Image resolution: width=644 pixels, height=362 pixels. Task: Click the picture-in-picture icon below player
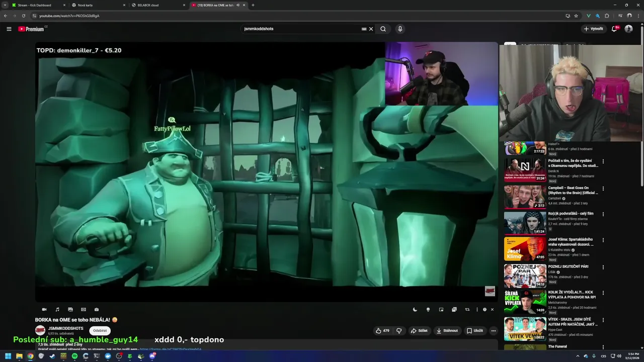pos(441,309)
